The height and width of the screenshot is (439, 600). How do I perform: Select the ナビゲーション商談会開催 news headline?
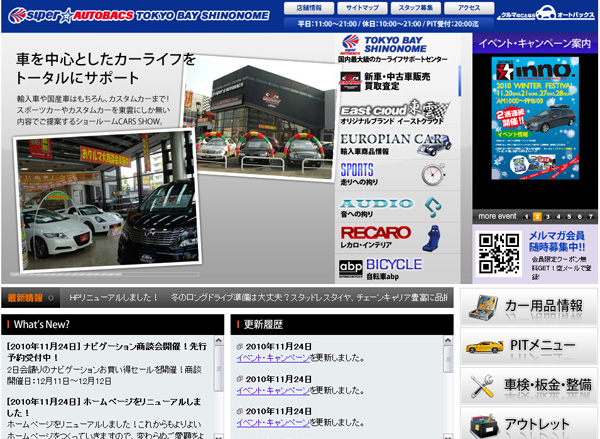click(x=107, y=352)
